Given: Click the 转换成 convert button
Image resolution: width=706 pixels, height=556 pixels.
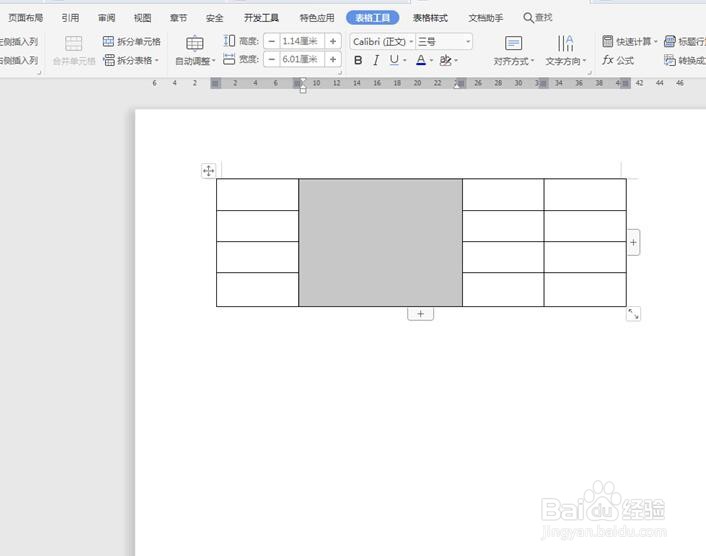Looking at the screenshot, I should (684, 60).
